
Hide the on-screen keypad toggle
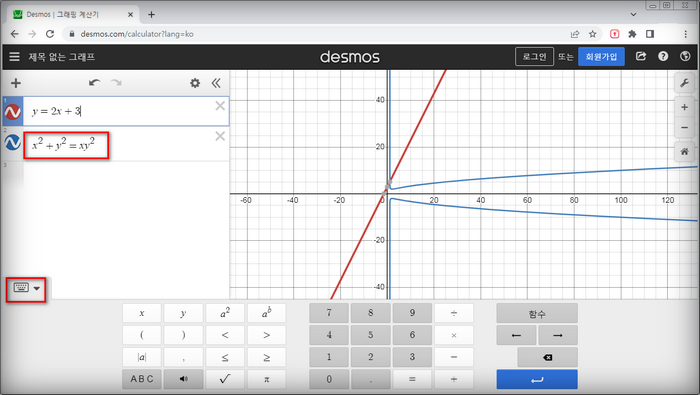[21, 287]
